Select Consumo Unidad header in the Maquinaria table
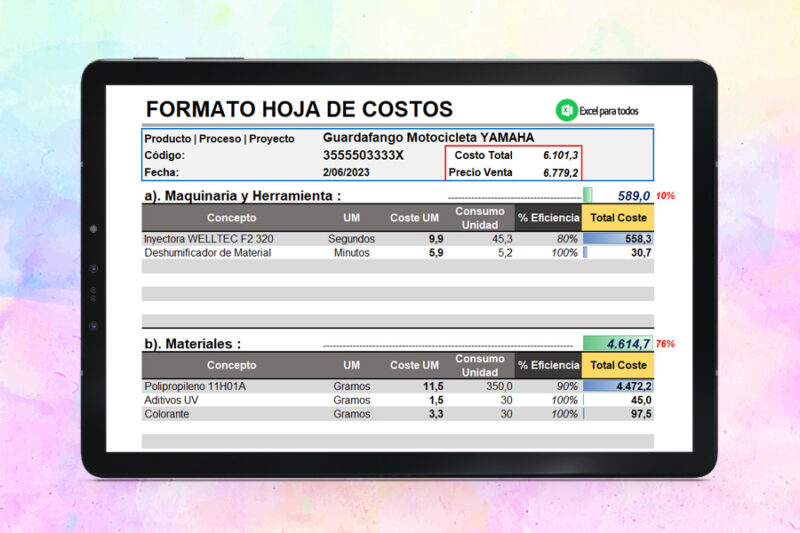Screen dimensions: 800x533 click(480, 218)
